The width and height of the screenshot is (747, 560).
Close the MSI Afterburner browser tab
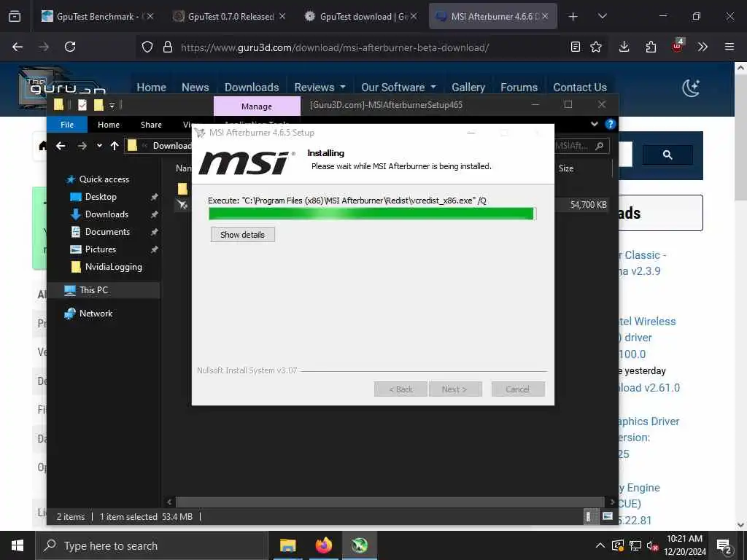(545, 16)
